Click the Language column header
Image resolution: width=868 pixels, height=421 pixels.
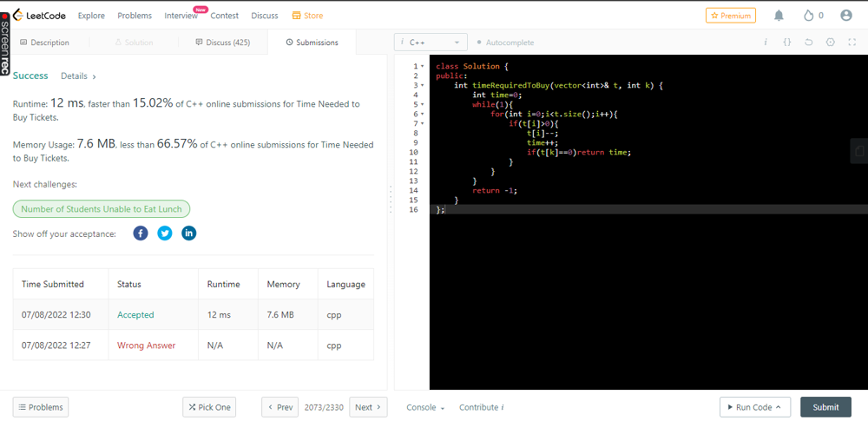pyautogui.click(x=346, y=284)
